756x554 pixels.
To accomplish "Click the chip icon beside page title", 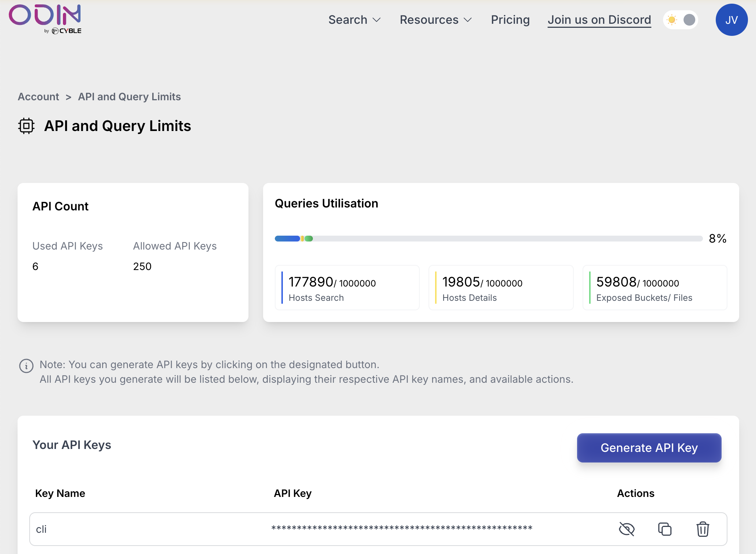I will pyautogui.click(x=26, y=126).
